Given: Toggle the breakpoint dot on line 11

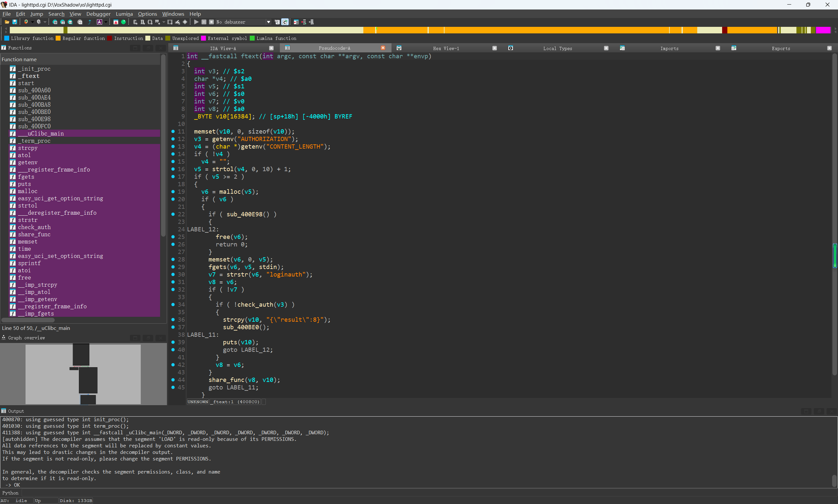Looking at the screenshot, I should pyautogui.click(x=173, y=132).
